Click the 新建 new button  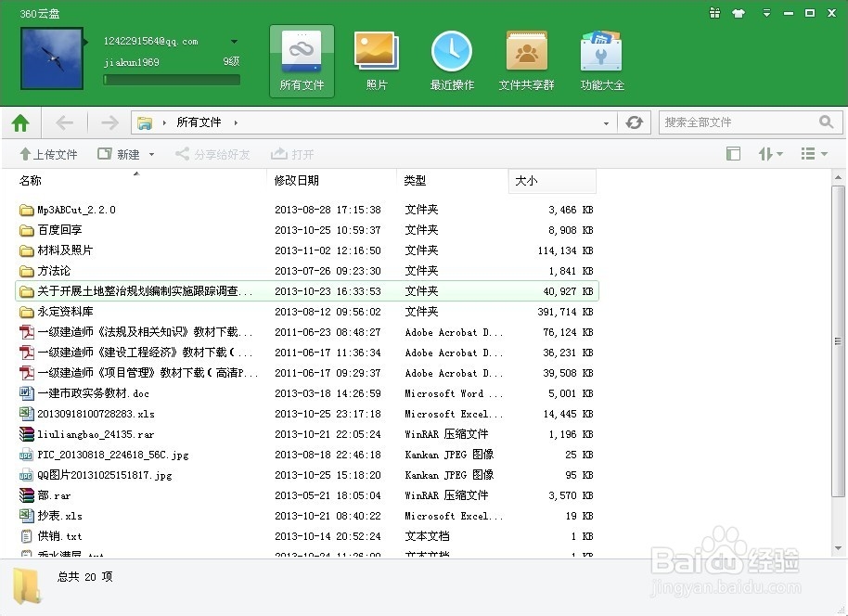coord(119,155)
